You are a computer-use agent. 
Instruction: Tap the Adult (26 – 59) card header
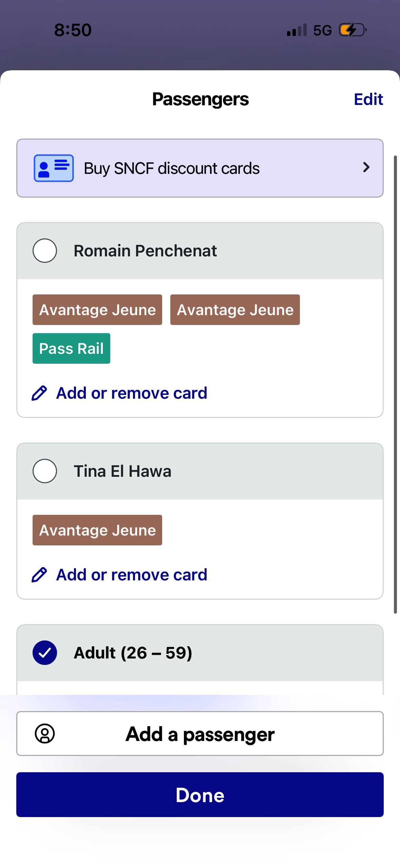click(200, 653)
